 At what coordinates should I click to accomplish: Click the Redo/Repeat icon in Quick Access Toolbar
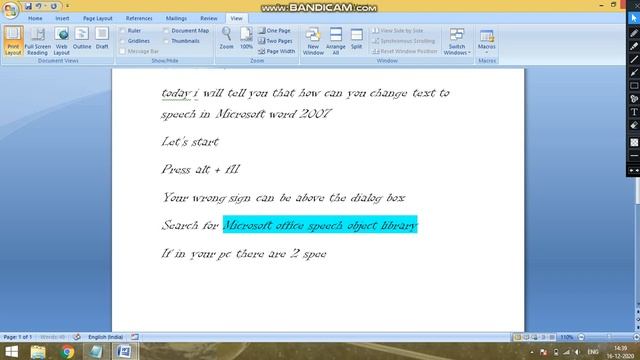pyautogui.click(x=53, y=6)
